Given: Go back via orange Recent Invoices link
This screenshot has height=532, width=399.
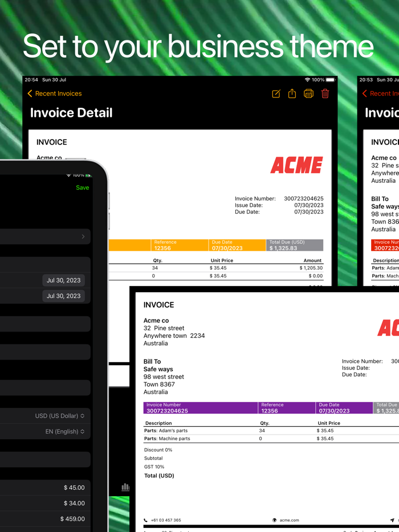Looking at the screenshot, I should pos(58,93).
